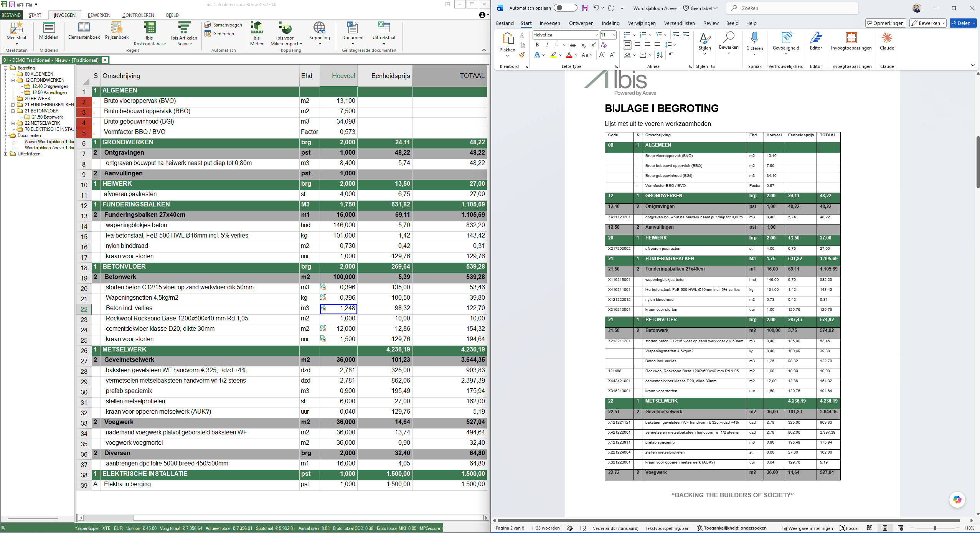
Task: Open the Stijlen gallery in Word
Action: tap(704, 44)
